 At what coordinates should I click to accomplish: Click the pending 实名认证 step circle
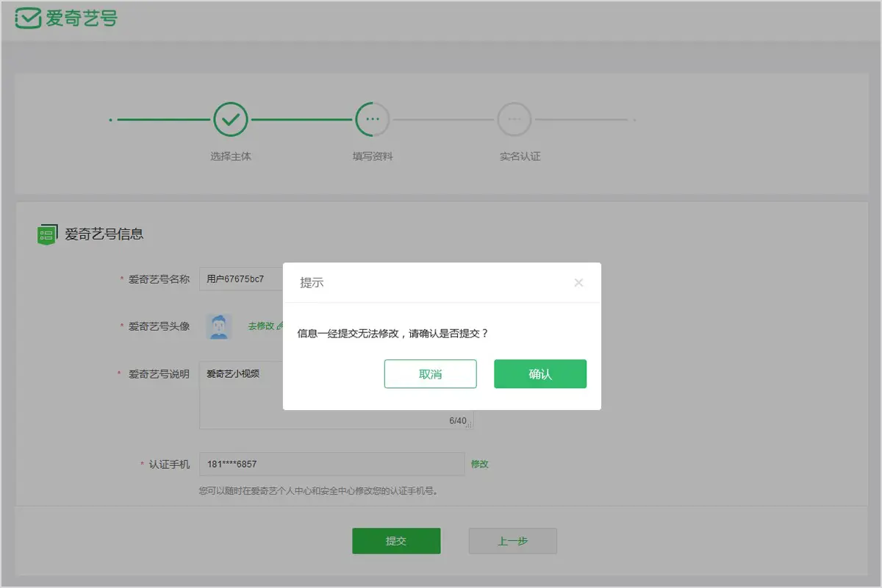pyautogui.click(x=514, y=119)
